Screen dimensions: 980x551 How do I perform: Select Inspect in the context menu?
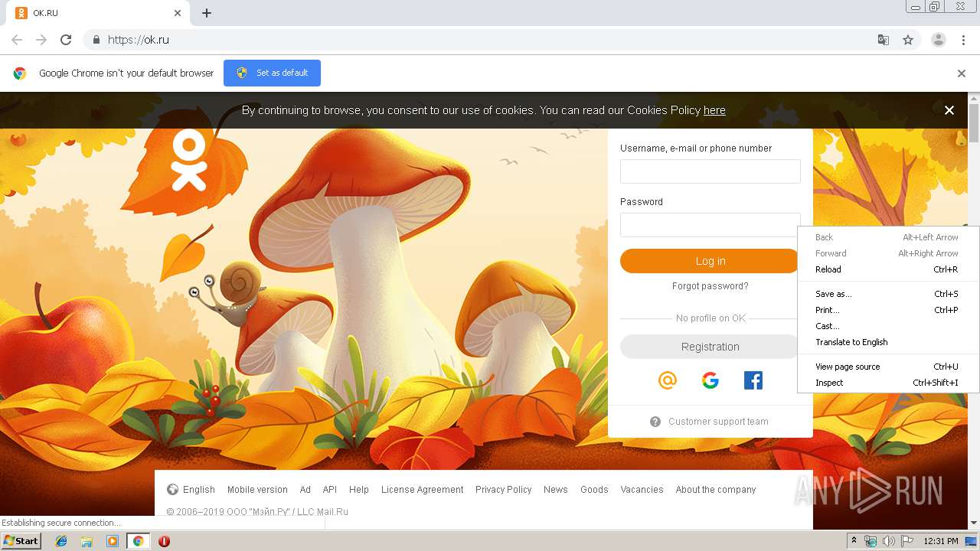[888, 383]
